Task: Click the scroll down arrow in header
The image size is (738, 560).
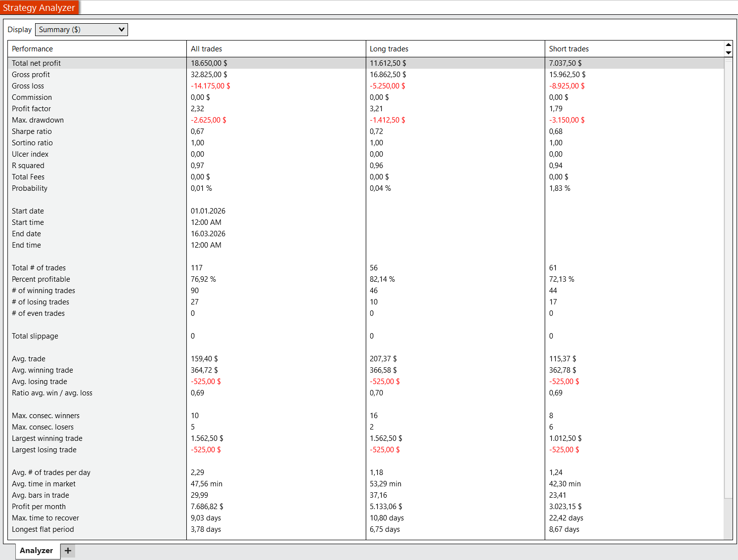Action: (728, 52)
